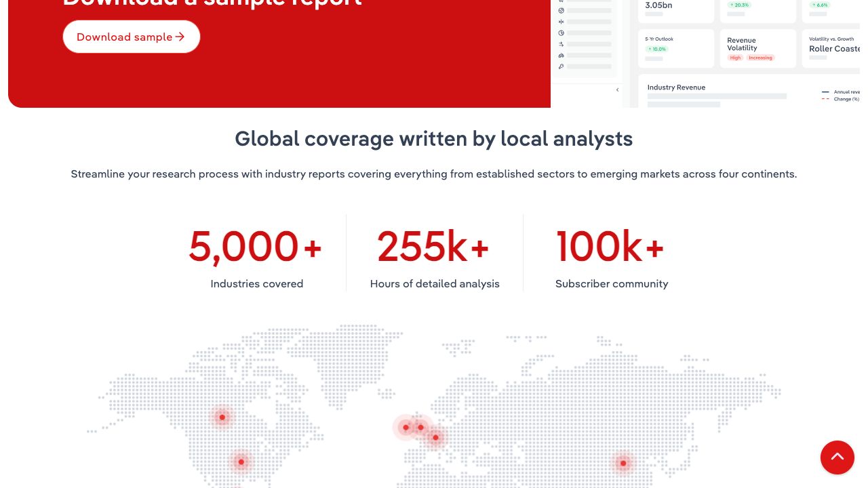Click the inward arrows icon in report sidebar
The height and width of the screenshot is (488, 868).
[561, 22]
